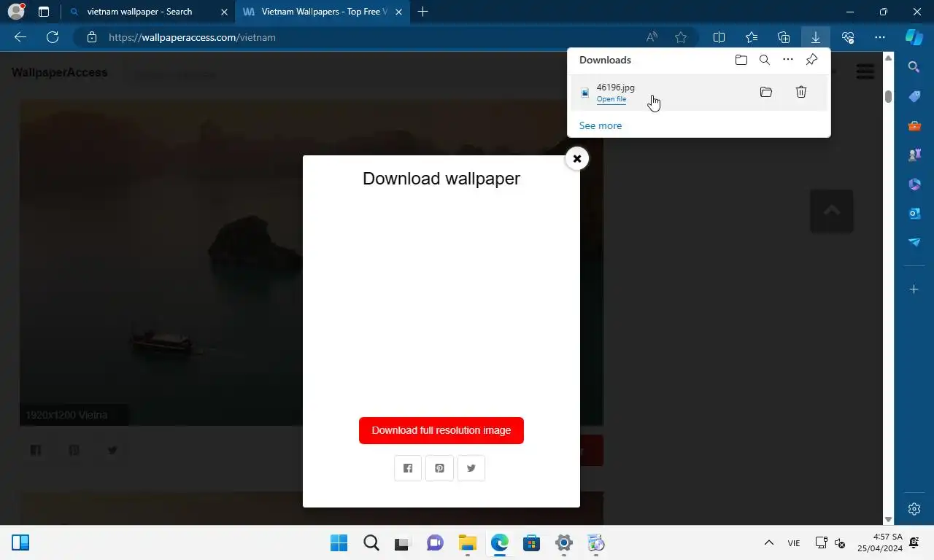Show hidden system tray icons

[x=768, y=543]
